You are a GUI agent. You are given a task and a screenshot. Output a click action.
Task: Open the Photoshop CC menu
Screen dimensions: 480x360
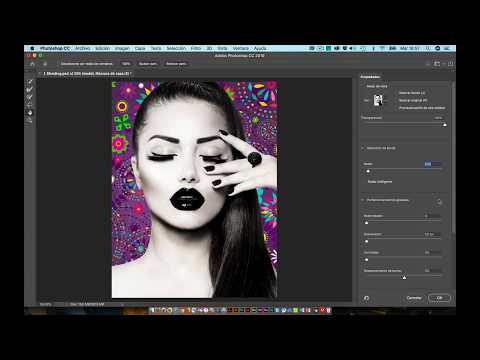coord(55,48)
